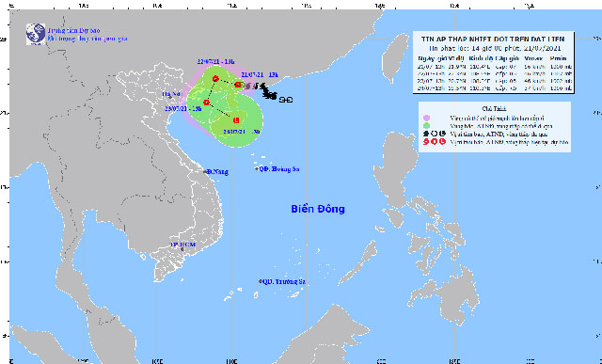Click the purple legend swatch
Screen dimensions: 602x364
(x=426, y=118)
